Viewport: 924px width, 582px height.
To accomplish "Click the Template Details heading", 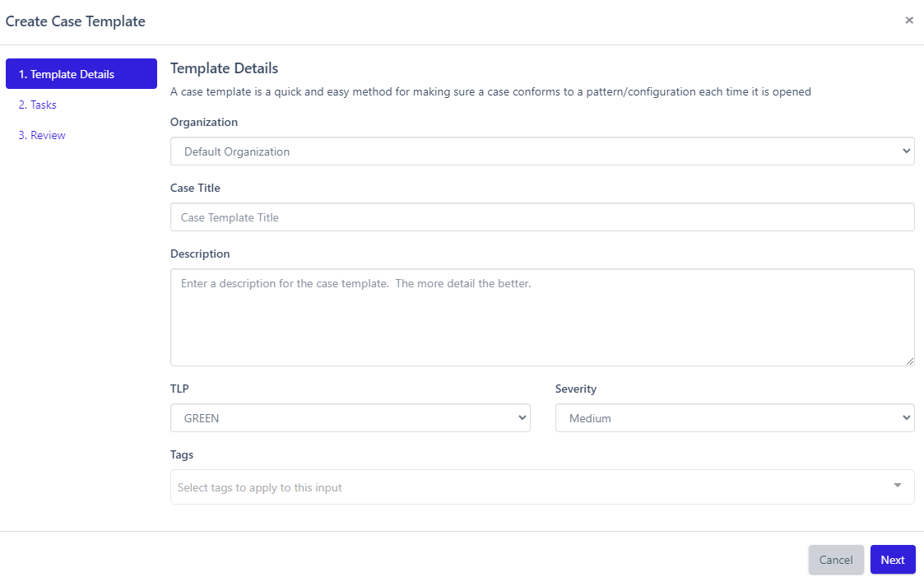I will [224, 68].
